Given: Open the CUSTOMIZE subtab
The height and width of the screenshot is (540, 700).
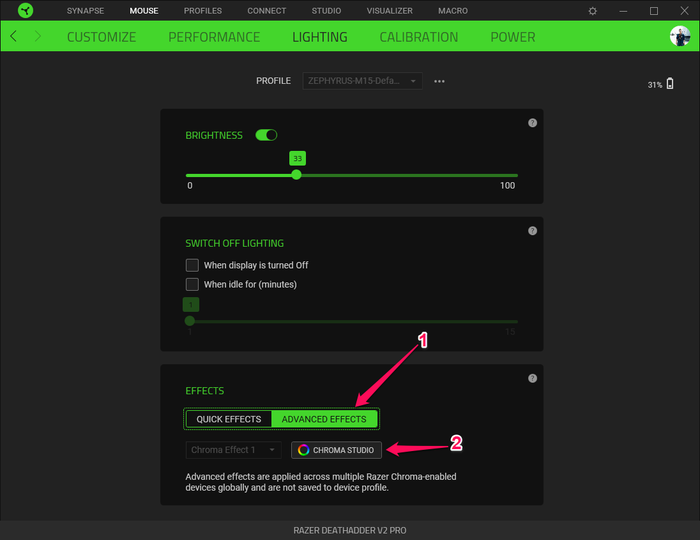Looking at the screenshot, I should point(101,37).
